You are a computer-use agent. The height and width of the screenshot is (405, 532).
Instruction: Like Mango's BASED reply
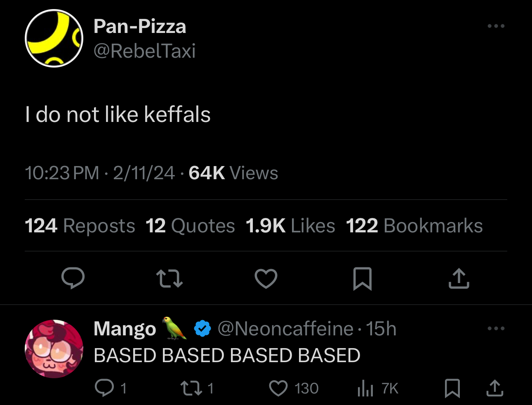click(x=294, y=388)
